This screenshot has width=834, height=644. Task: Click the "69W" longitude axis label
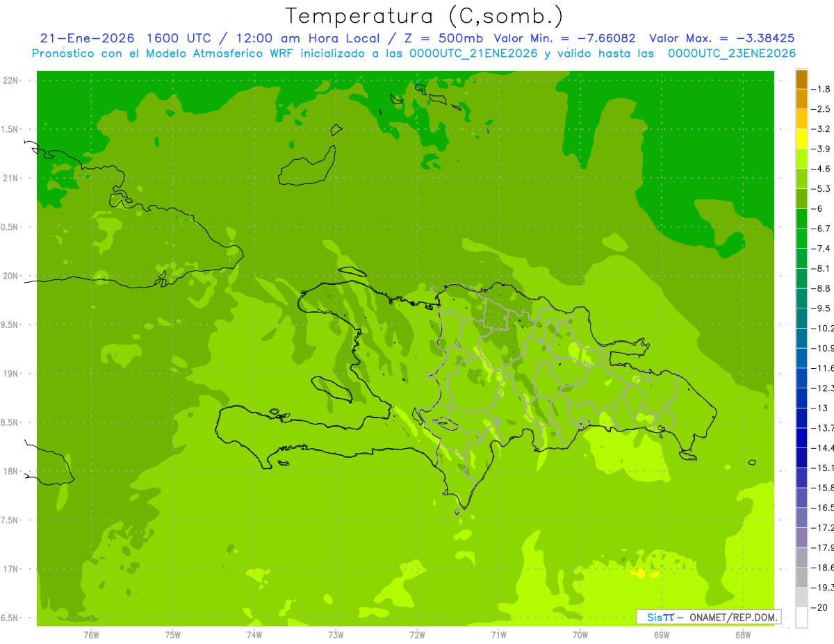[x=662, y=634]
